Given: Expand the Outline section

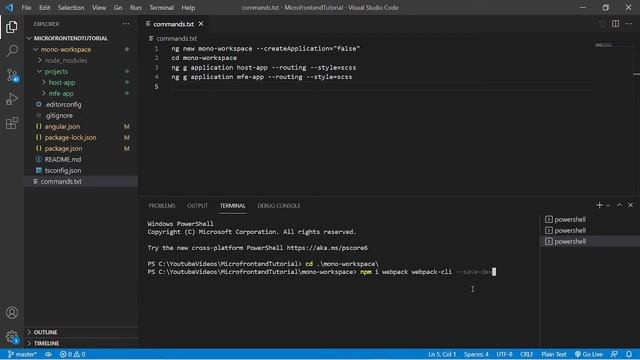Looking at the screenshot, I should pyautogui.click(x=81, y=332).
